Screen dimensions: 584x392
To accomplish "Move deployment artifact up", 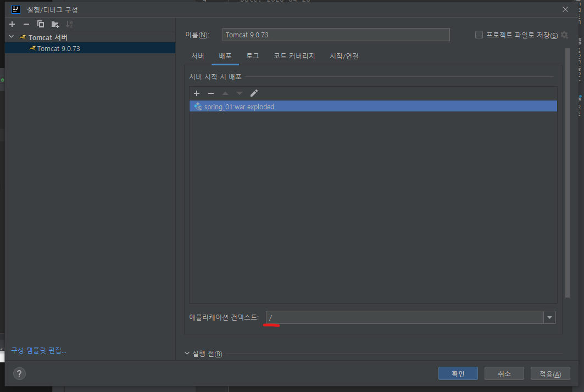I will [225, 93].
